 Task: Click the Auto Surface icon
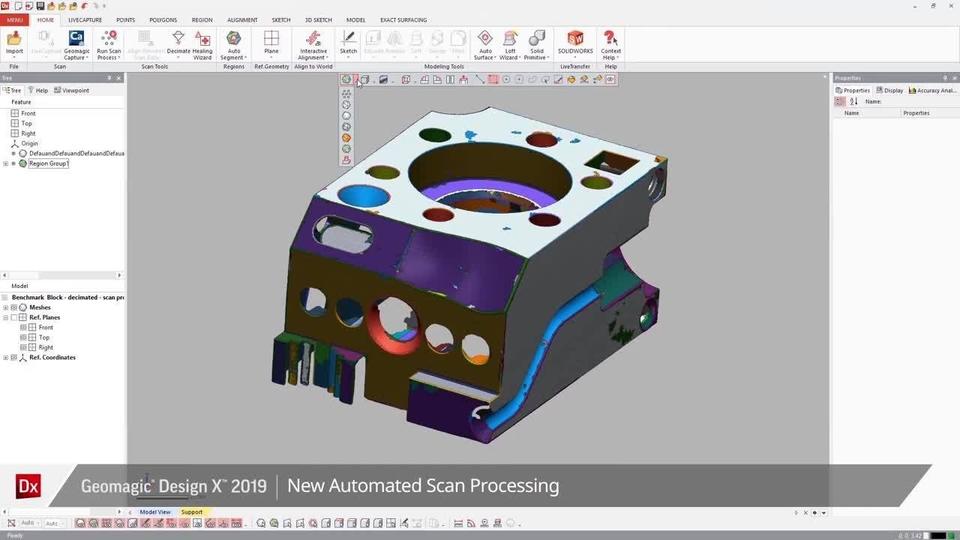coord(485,39)
